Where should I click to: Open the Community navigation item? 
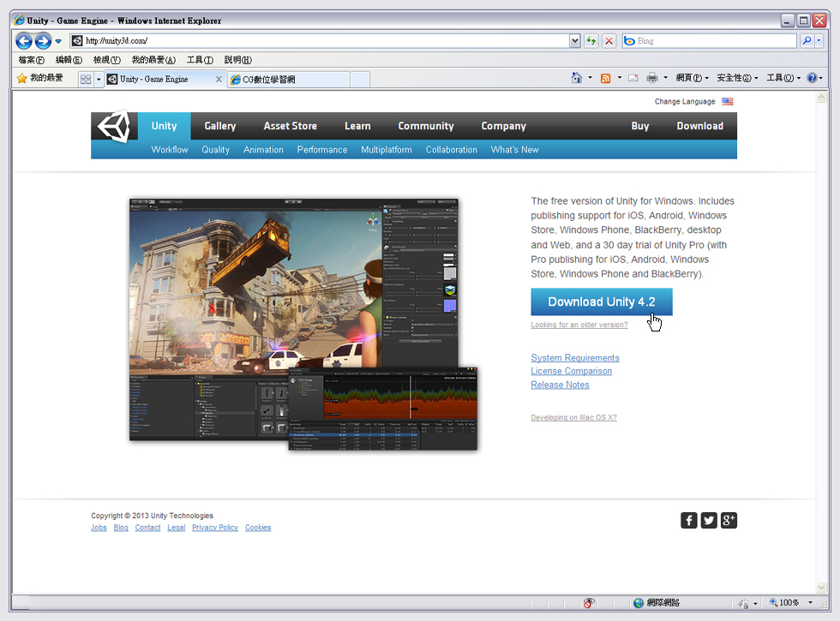pyautogui.click(x=426, y=127)
